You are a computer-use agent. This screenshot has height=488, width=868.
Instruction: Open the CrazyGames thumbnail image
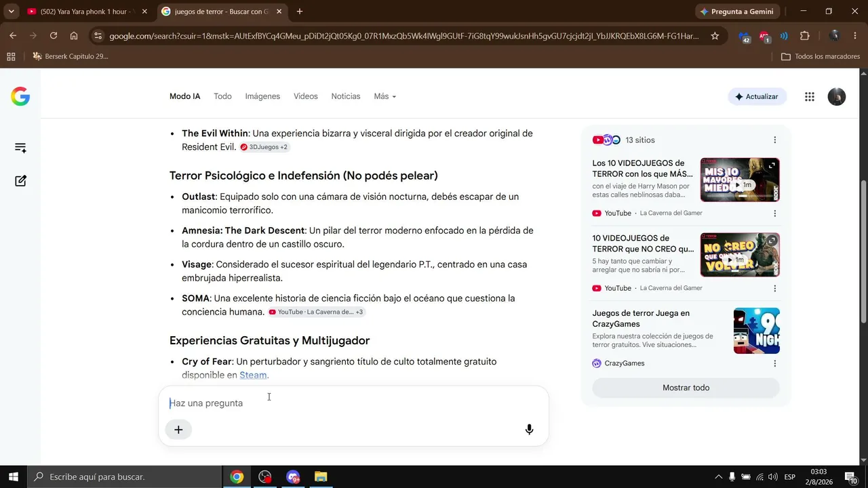pyautogui.click(x=757, y=331)
